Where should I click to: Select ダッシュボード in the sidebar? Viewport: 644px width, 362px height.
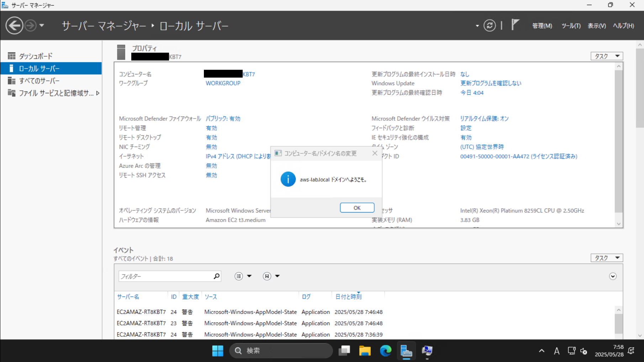51,56
